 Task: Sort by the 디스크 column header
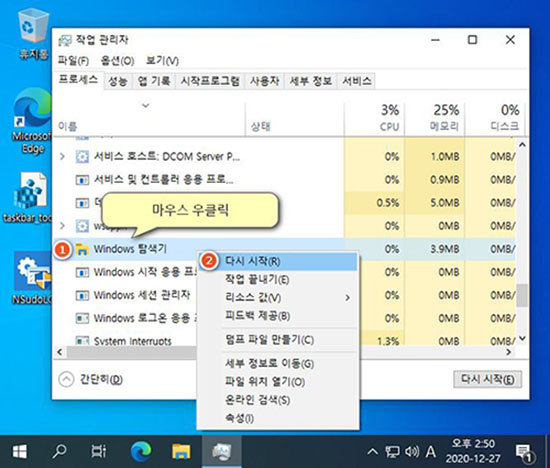coord(495,119)
